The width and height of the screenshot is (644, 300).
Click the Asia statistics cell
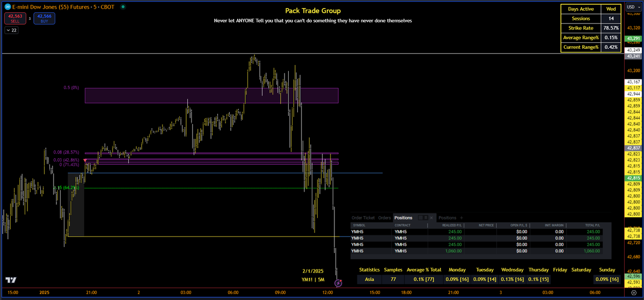click(369, 280)
